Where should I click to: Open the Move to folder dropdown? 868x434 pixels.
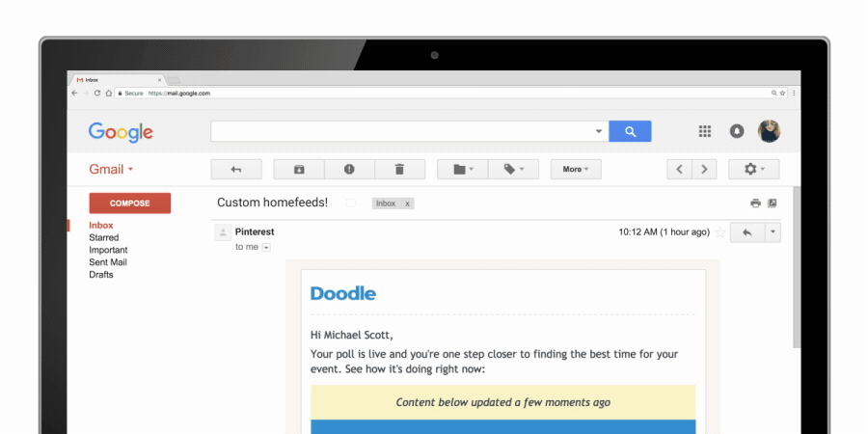coord(462,170)
